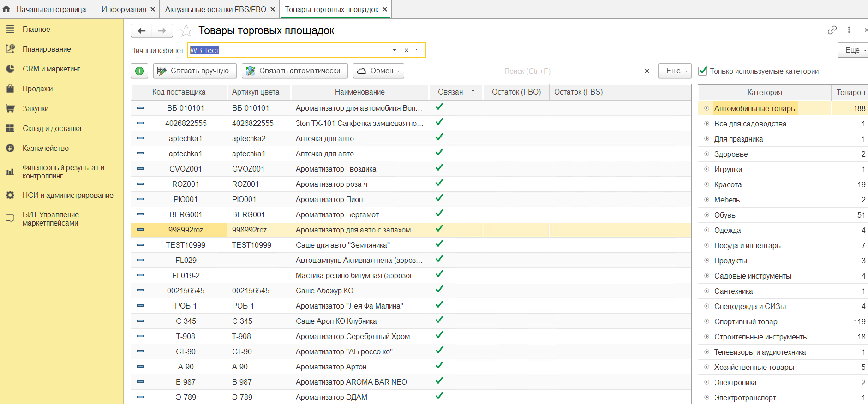868x404 pixels.
Task: Go forward with the right arrow button
Action: [162, 30]
